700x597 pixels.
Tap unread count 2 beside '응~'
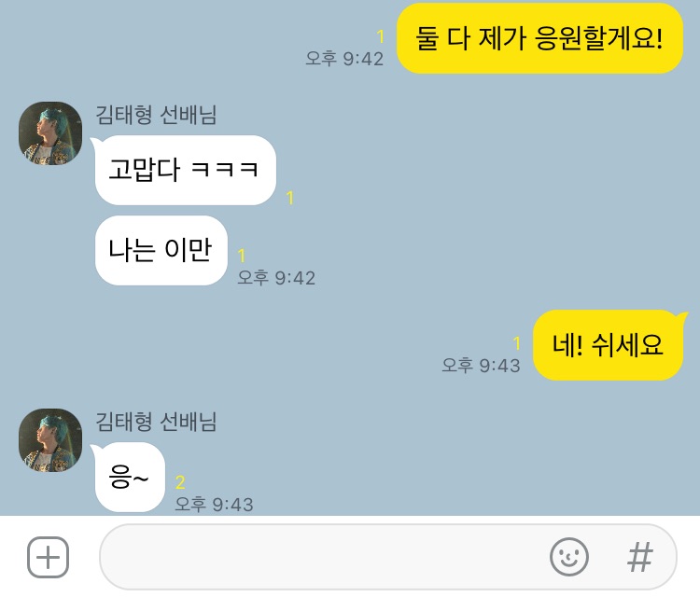180,482
